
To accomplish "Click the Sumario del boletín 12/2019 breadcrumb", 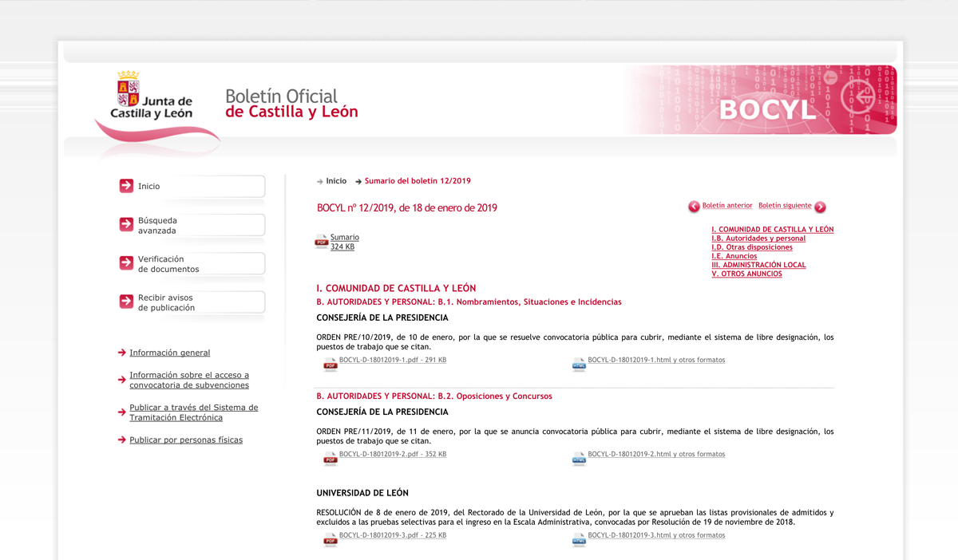I will (x=418, y=181).
